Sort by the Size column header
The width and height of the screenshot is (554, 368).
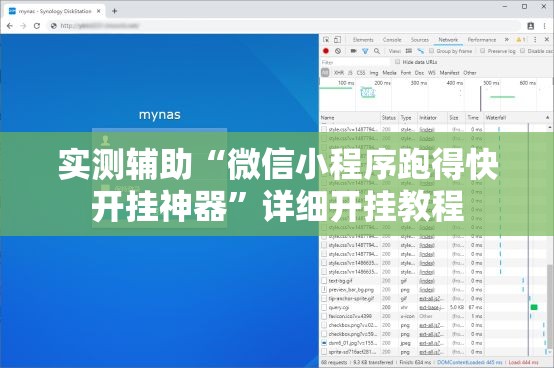point(456,118)
